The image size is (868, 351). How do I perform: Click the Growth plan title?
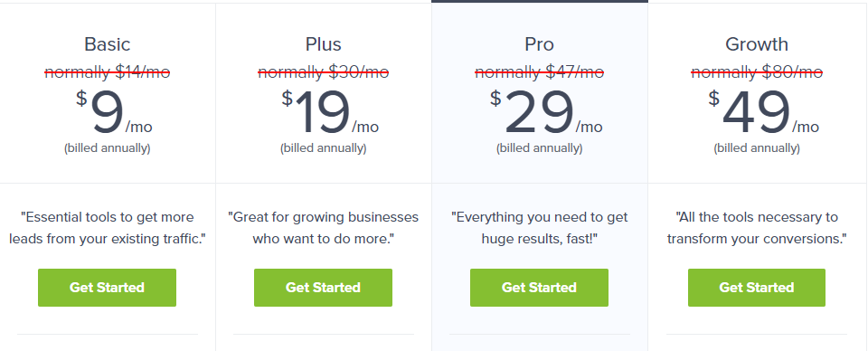[757, 44]
